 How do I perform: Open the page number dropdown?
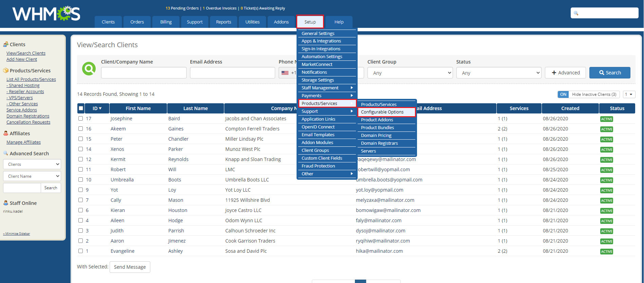tap(629, 94)
